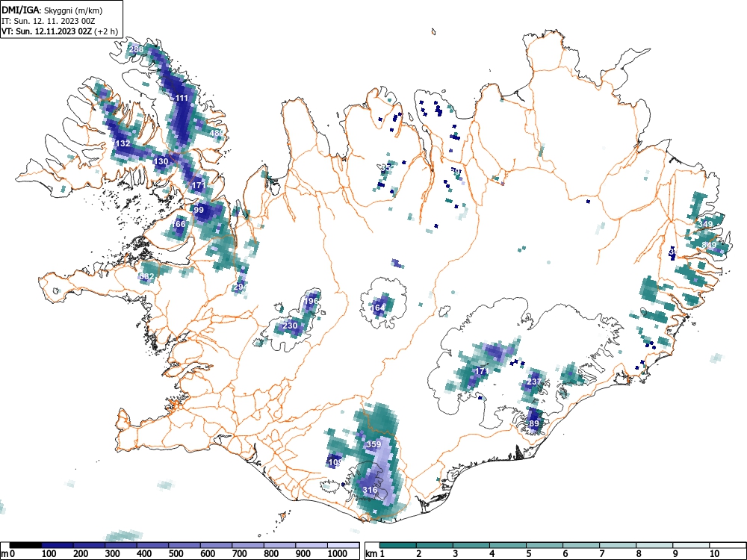
Task: Click the '849' visibility value label
Action: pyautogui.click(x=709, y=245)
